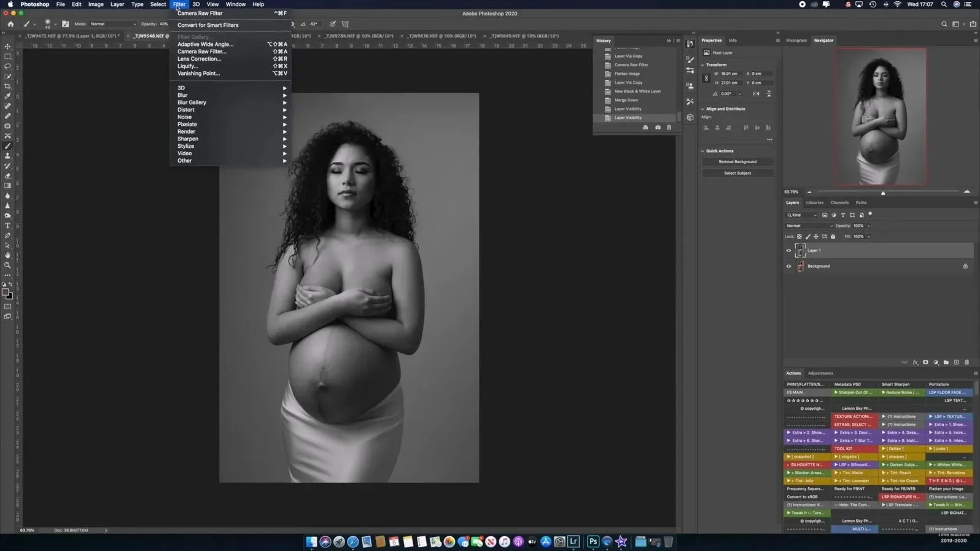The height and width of the screenshot is (551, 980).
Task: Click the Lightroom icon in the Dock
Action: (574, 541)
